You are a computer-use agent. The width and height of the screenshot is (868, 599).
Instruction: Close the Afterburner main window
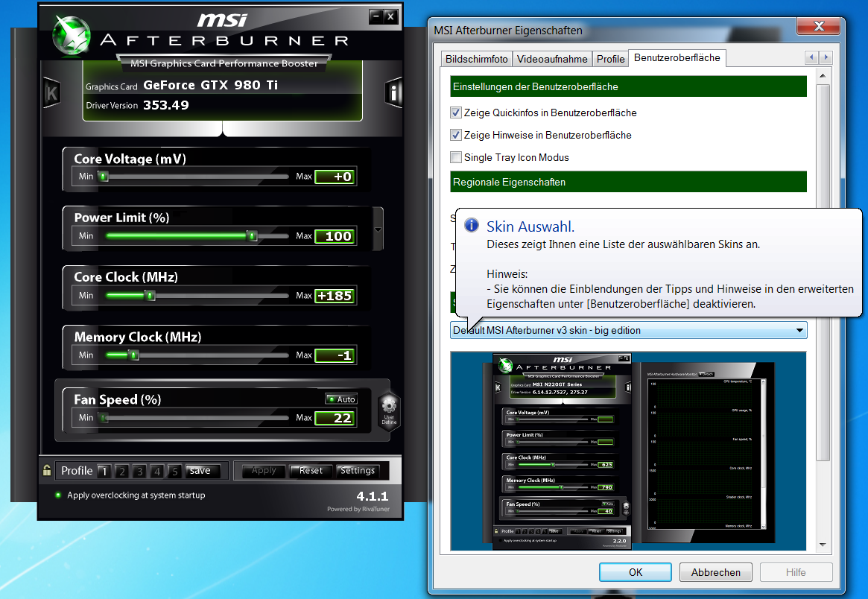[x=391, y=16]
